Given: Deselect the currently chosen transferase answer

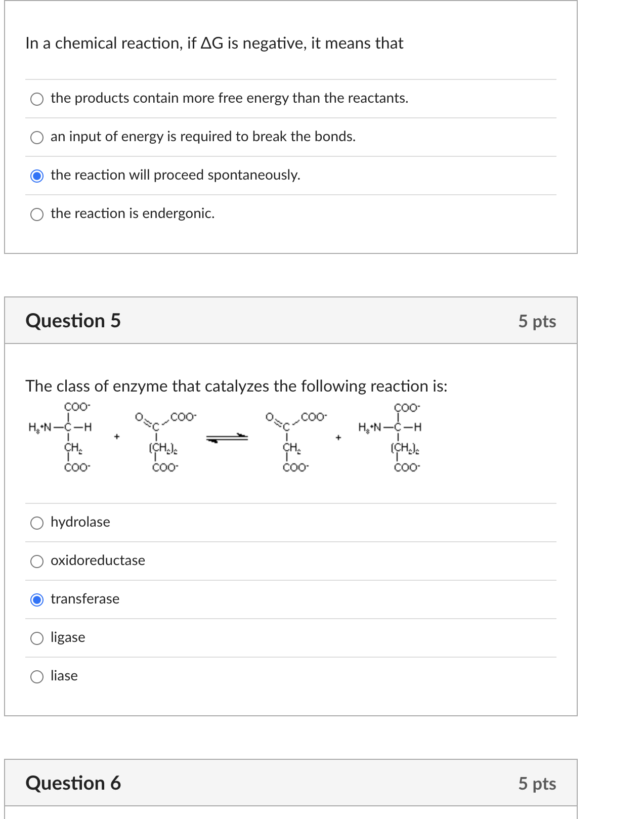Looking at the screenshot, I should click(x=36, y=599).
